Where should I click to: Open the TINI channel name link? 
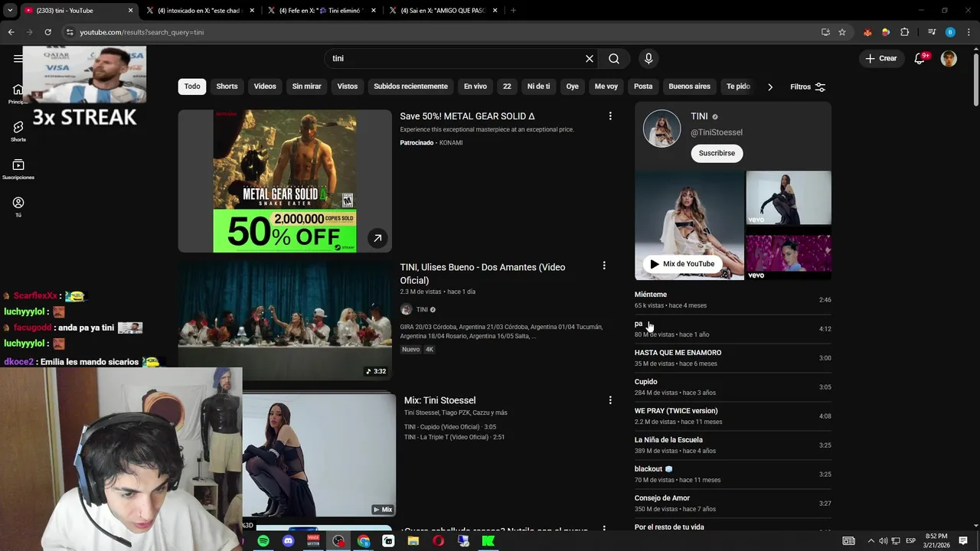[699, 116]
